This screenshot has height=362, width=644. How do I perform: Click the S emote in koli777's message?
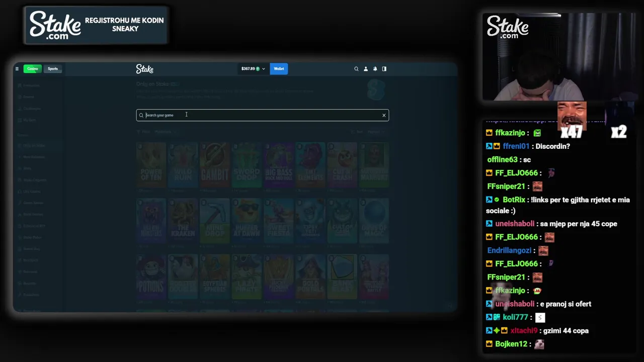(540, 318)
